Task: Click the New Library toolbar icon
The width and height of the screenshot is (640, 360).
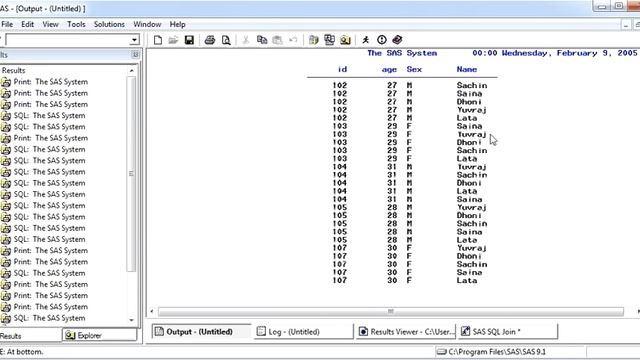Action: [x=313, y=40]
